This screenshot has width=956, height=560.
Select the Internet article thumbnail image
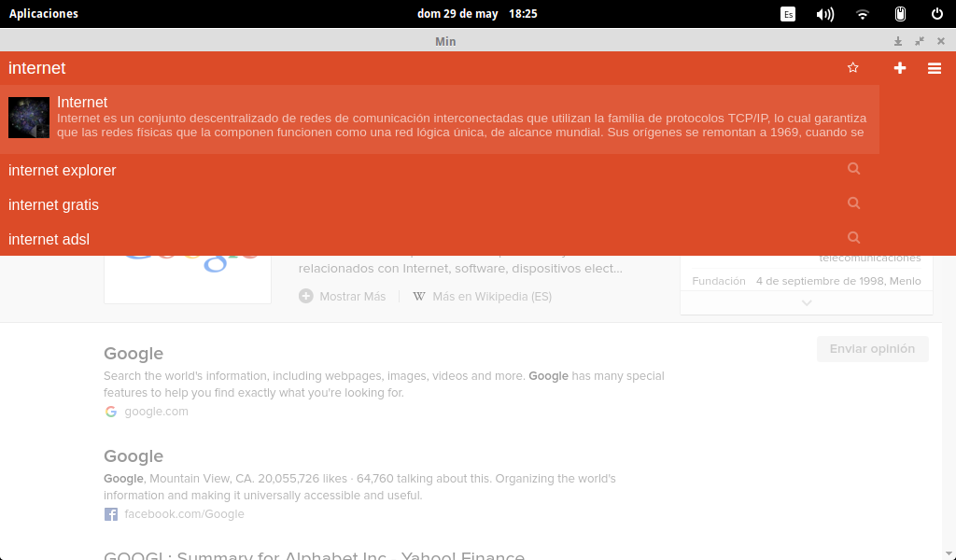29,118
